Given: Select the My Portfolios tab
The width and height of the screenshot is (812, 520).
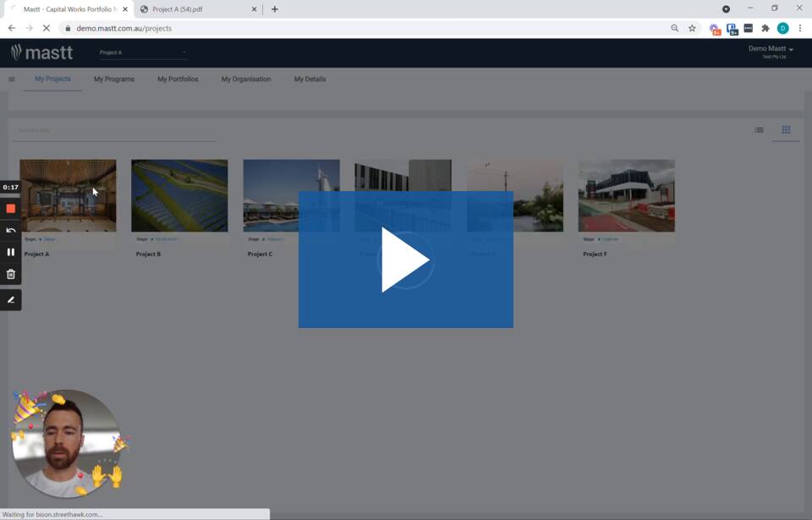Looking at the screenshot, I should (178, 79).
